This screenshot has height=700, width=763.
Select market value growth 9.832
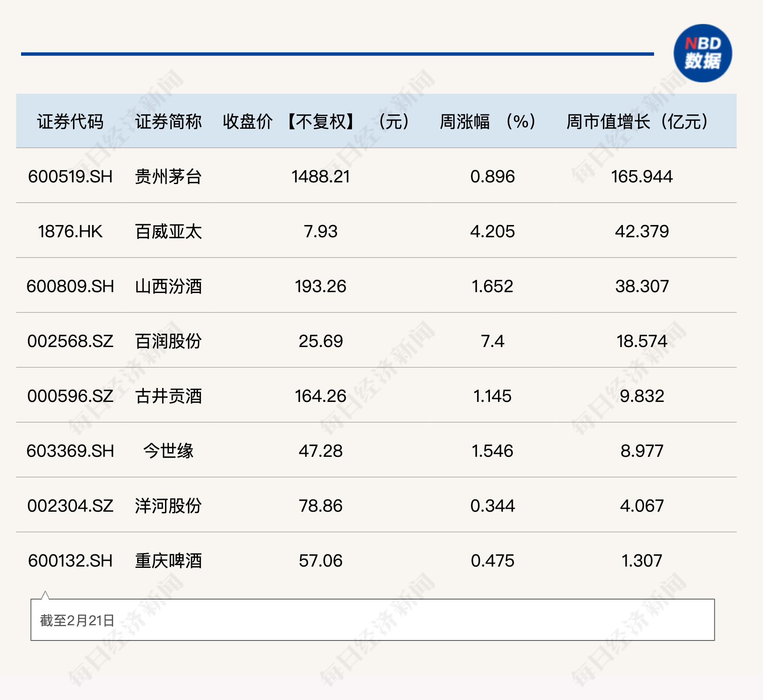click(642, 396)
